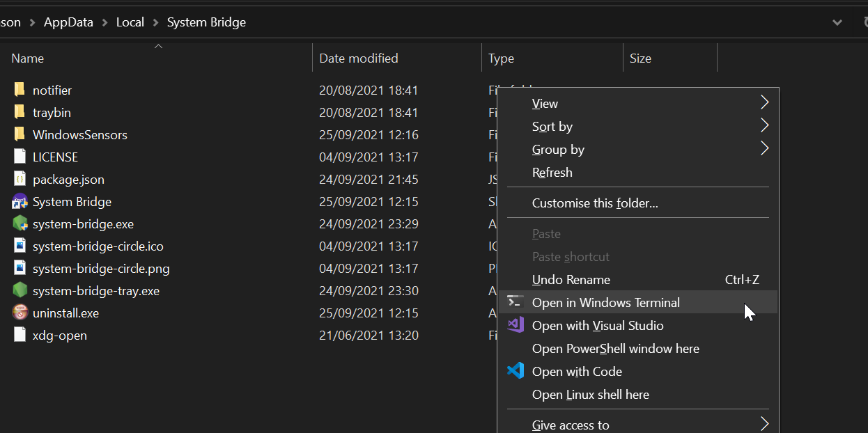Image resolution: width=868 pixels, height=433 pixels.
Task: Open the address bar history dropdown
Action: coord(837,22)
